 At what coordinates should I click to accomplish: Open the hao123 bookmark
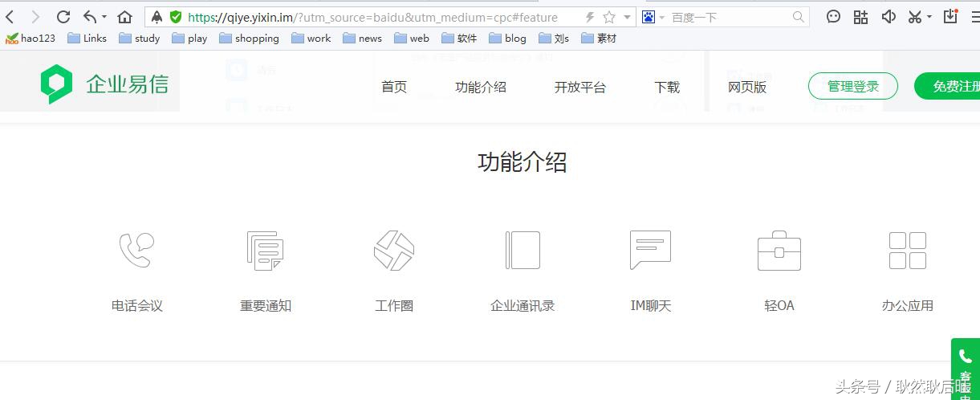tap(30, 38)
